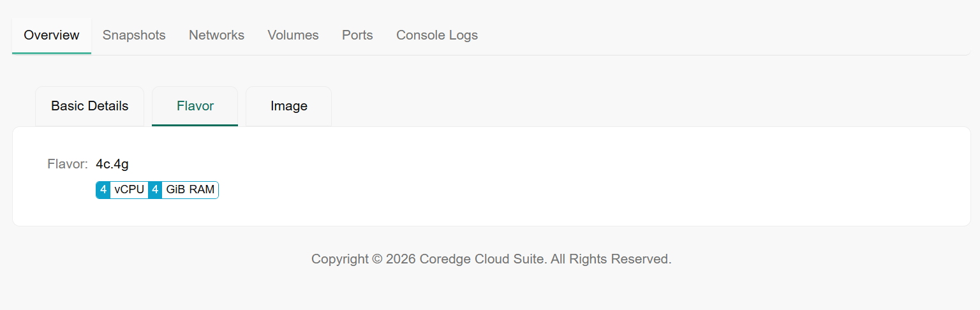Go to the Networks tab
Viewport: 980px width, 310px height.
click(x=216, y=35)
